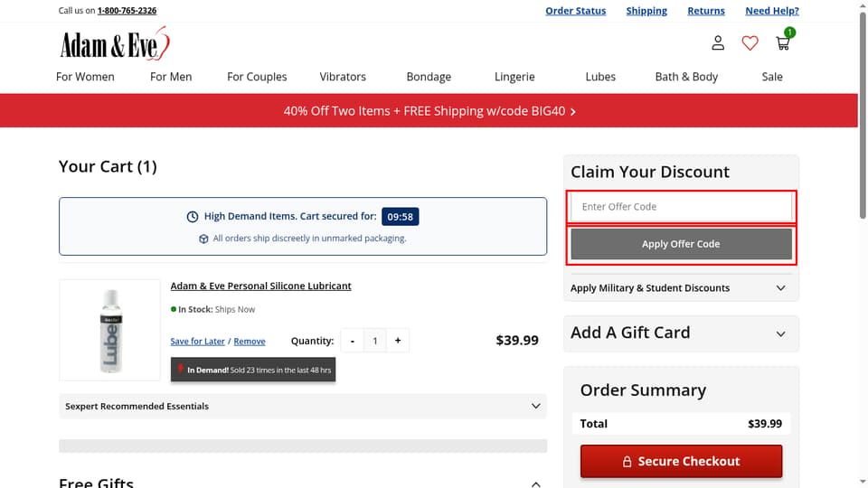This screenshot has height=488, width=868.
Task: Click the Order Summary Total amount
Action: point(765,424)
